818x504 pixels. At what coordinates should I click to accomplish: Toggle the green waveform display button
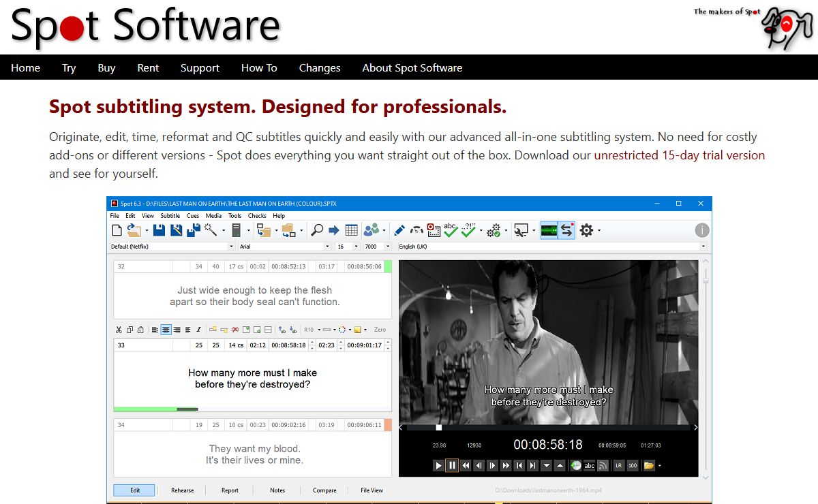tap(549, 230)
